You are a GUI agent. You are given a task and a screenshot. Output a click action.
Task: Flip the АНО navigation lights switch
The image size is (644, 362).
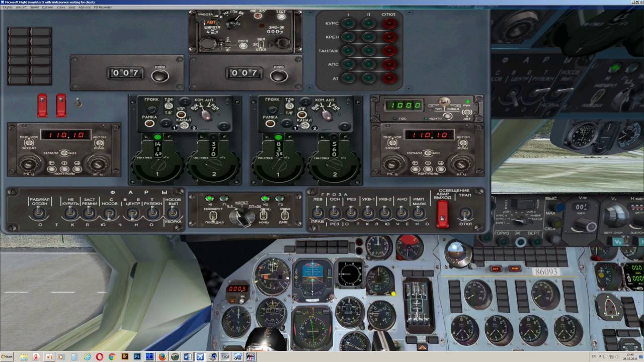401,213
